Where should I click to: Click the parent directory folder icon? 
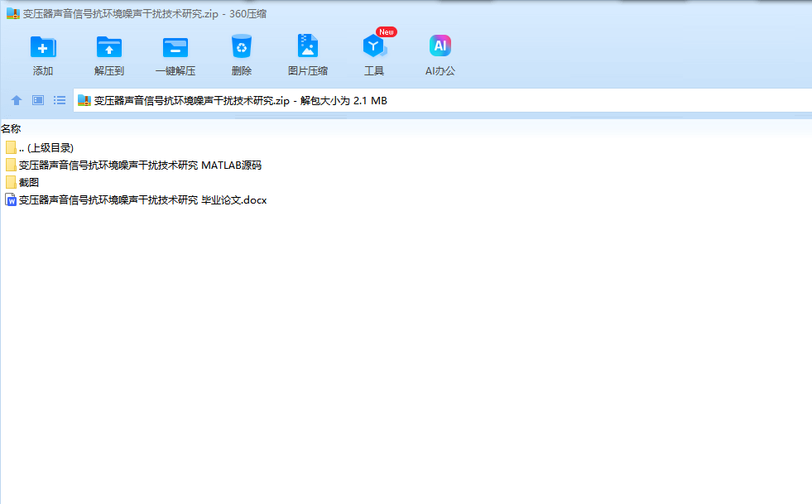pos(11,147)
